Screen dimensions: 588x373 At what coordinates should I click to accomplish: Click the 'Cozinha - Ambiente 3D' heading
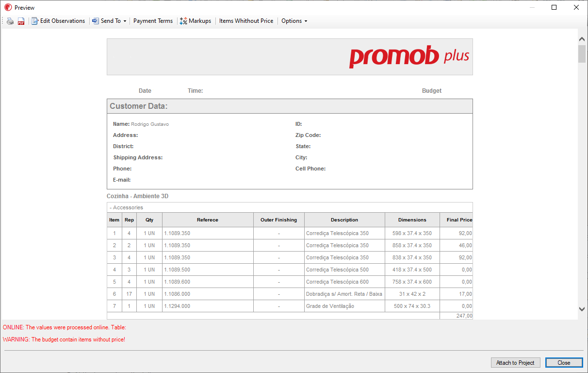tap(138, 196)
